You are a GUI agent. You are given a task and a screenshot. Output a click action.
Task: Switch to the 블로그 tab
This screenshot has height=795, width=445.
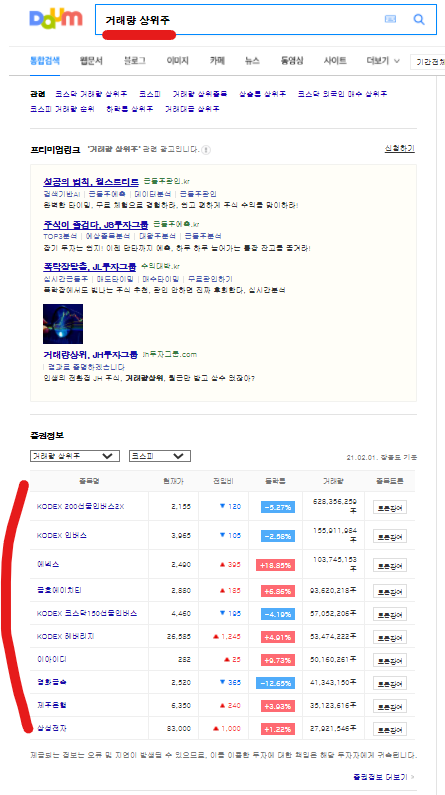(x=135, y=61)
